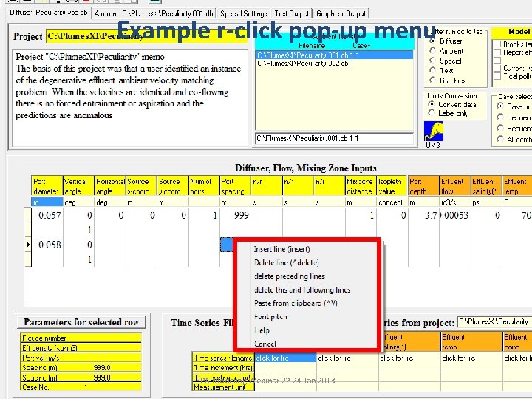Click the Port vel (m/s) parameter row
The image size is (532, 399).
81,358
